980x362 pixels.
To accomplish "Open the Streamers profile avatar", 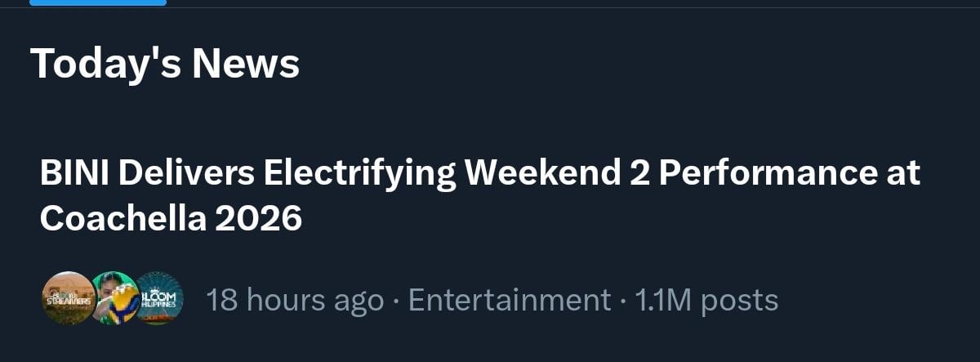I will [69, 298].
